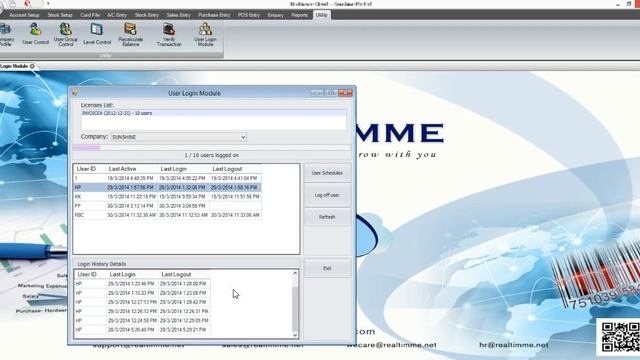
Task: Click the User Schedules button
Action: point(327,173)
